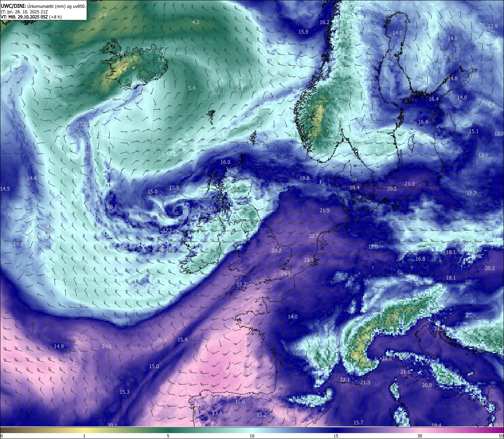Select the 17.6 value west of Scotland
Viewport: 504px width, 439px height.
pyautogui.click(x=212, y=209)
